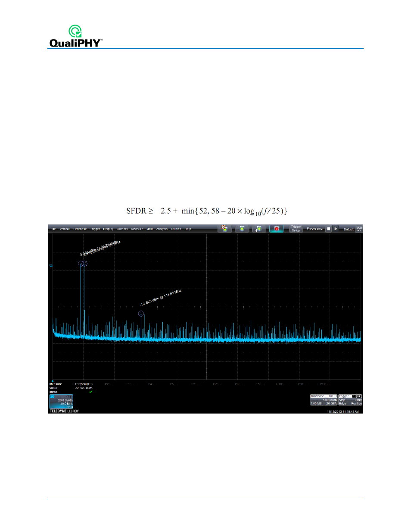Screen dimensions: 411x532
Task: Click the circled peak marker at 114.85 MHz
Action: pos(141,314)
